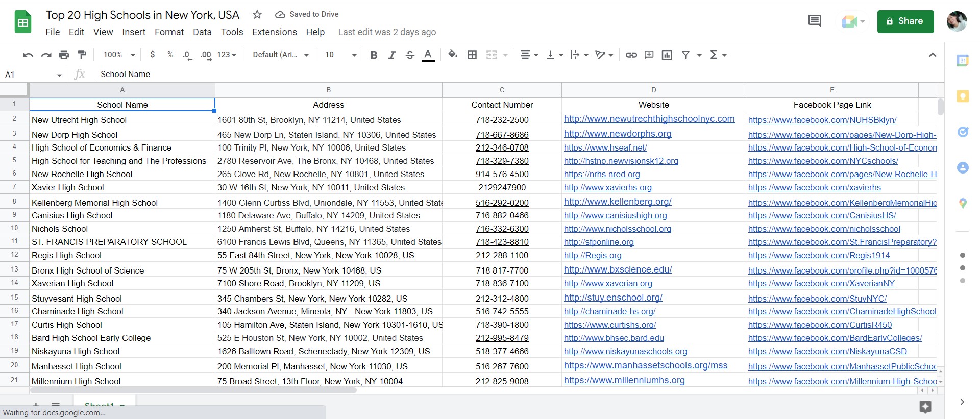Select the Paint format roller tool
Image resolution: width=980 pixels, height=419 pixels.
[x=82, y=55]
